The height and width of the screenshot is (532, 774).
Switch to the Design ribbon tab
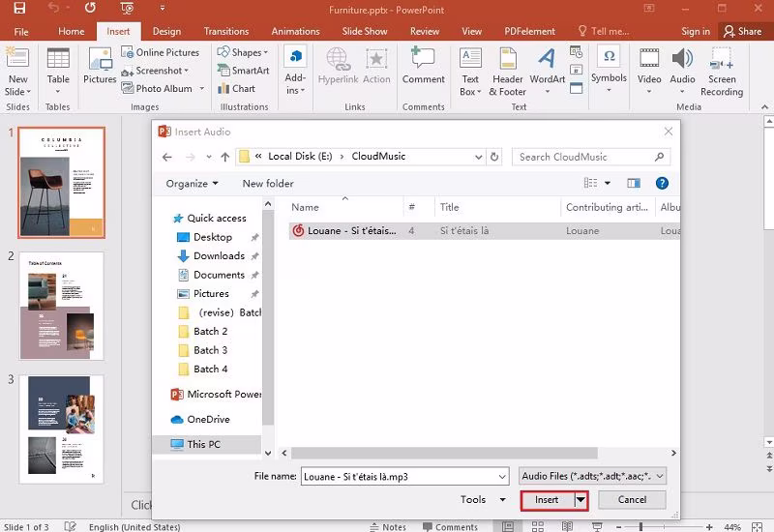[166, 31]
